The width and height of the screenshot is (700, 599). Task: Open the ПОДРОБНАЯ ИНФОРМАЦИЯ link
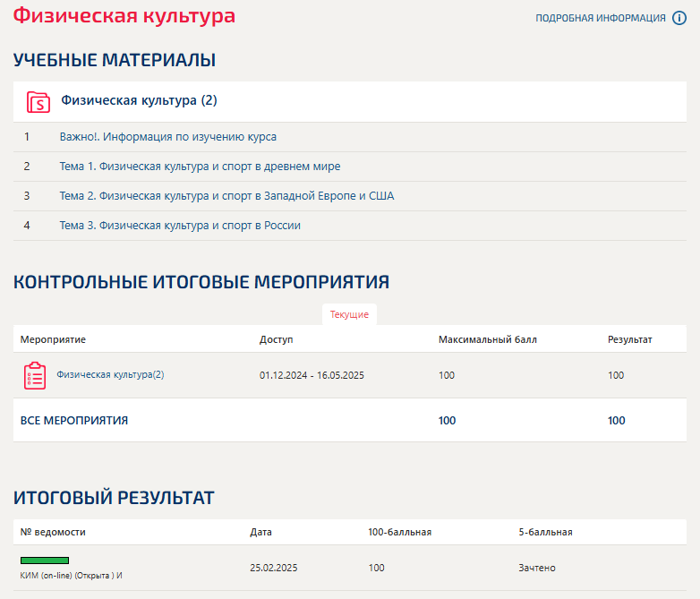click(601, 18)
